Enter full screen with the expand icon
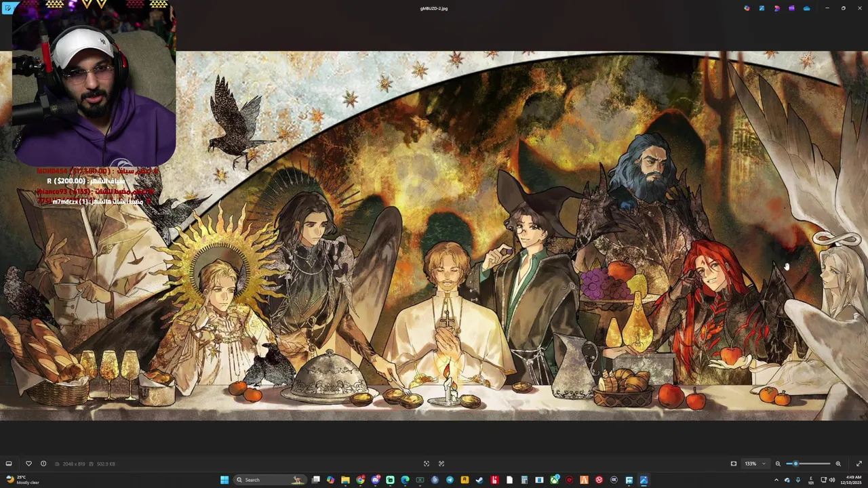This screenshot has height=488, width=868. point(859,464)
